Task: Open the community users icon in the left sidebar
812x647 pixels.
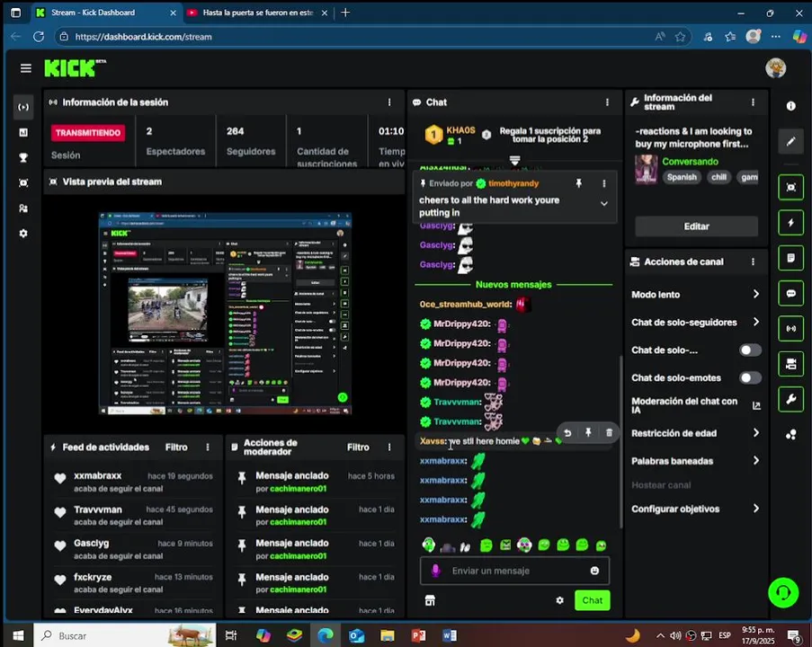Action: click(23, 208)
